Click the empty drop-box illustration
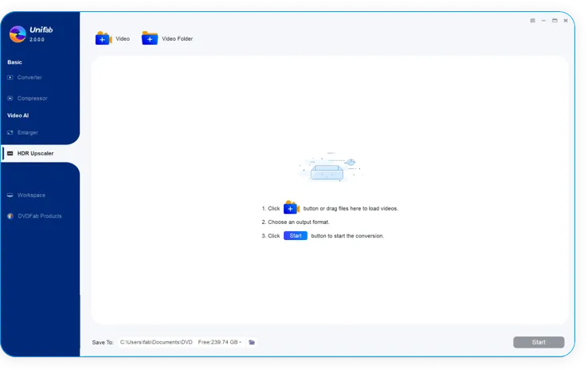The height and width of the screenshot is (370, 588). point(330,167)
